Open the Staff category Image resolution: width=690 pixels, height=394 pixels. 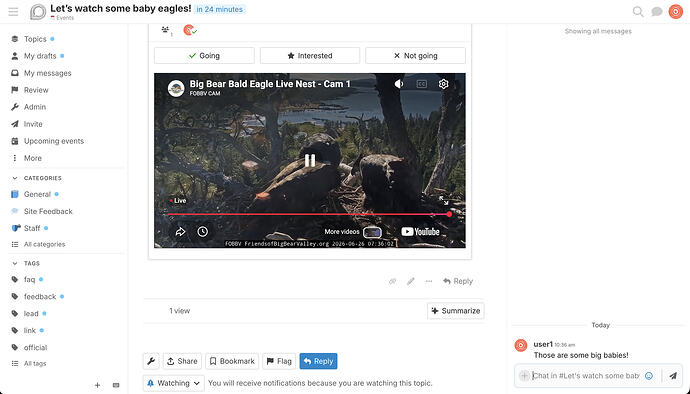coord(32,228)
